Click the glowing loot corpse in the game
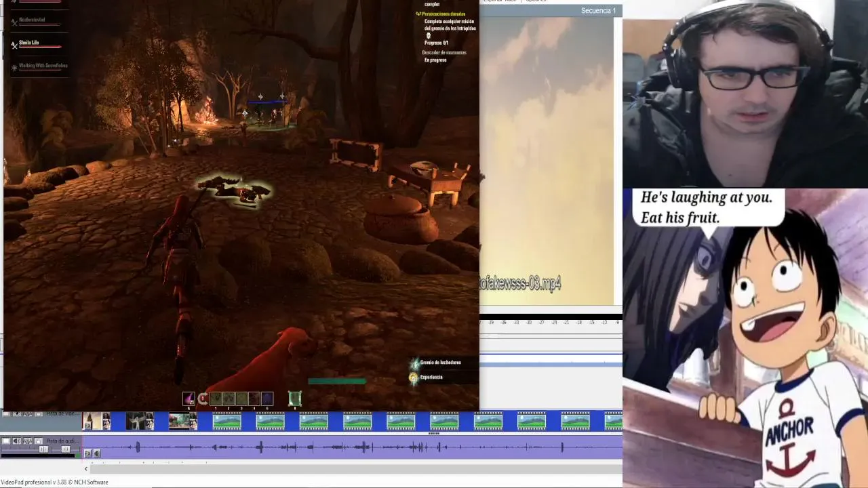 [235, 190]
